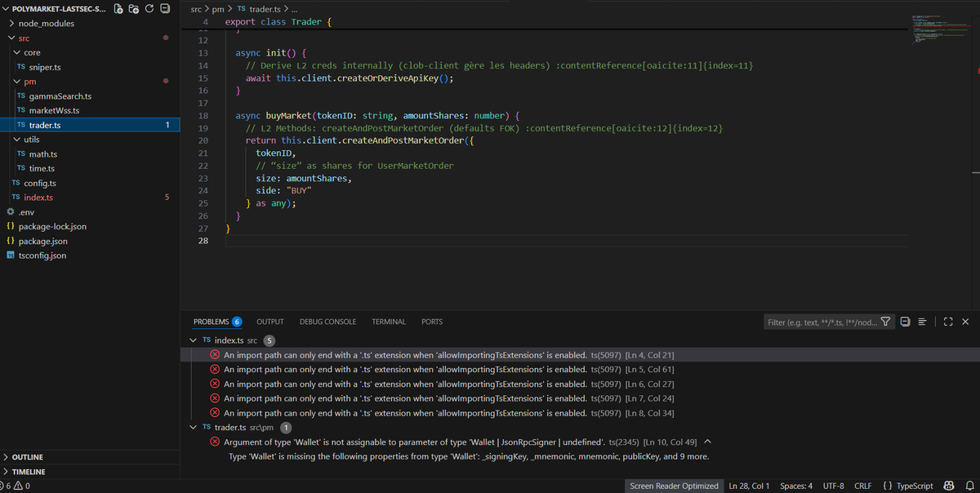Switch to the OUTPUT tab
Screen dimensions: 980x493
(270, 322)
